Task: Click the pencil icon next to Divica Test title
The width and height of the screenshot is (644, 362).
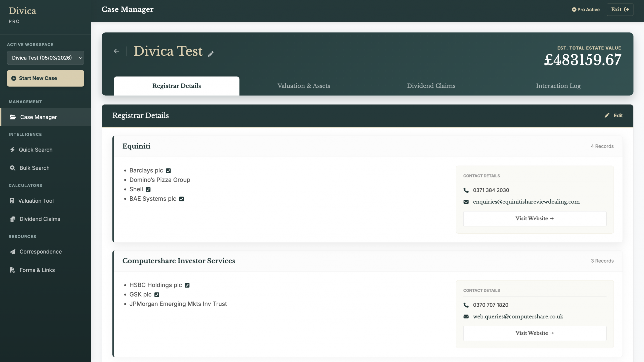Action: point(211,54)
